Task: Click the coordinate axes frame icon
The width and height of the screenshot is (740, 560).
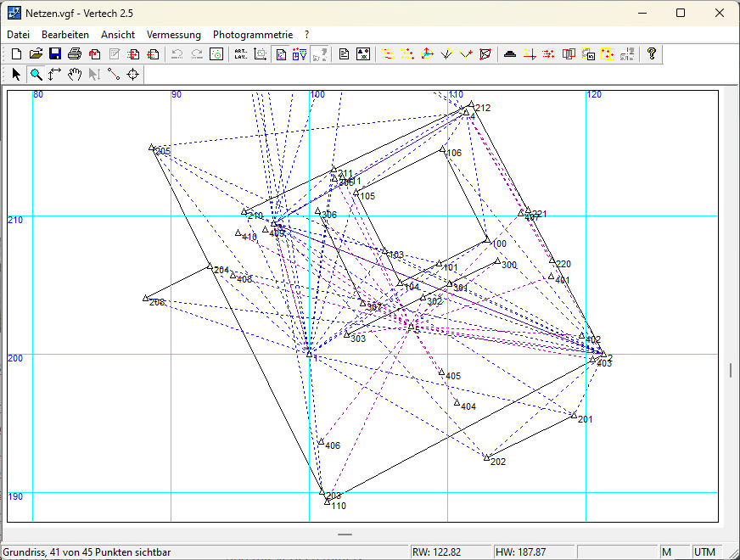Action: pos(260,54)
